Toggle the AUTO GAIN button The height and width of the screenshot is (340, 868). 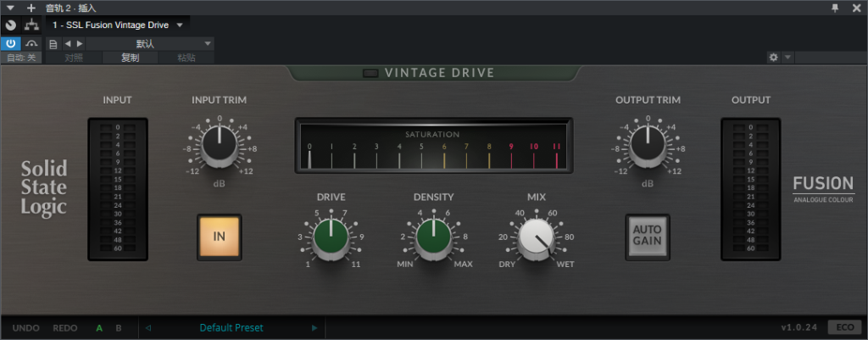tap(648, 237)
